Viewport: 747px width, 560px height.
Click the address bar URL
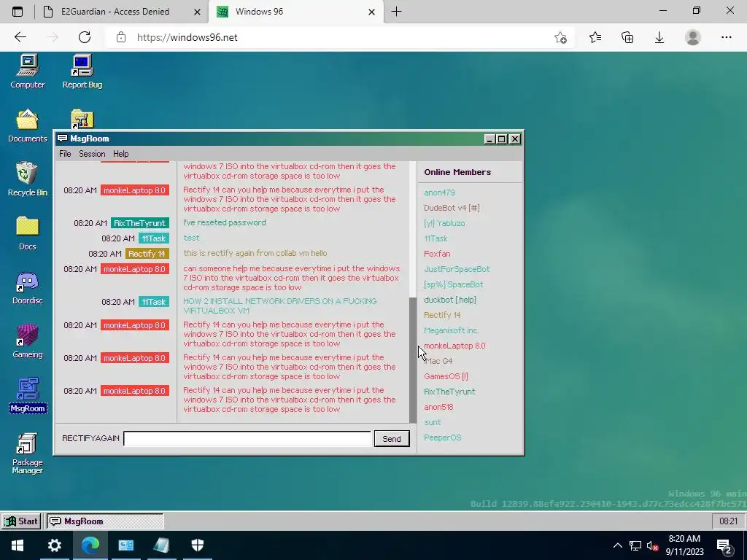pyautogui.click(x=187, y=37)
